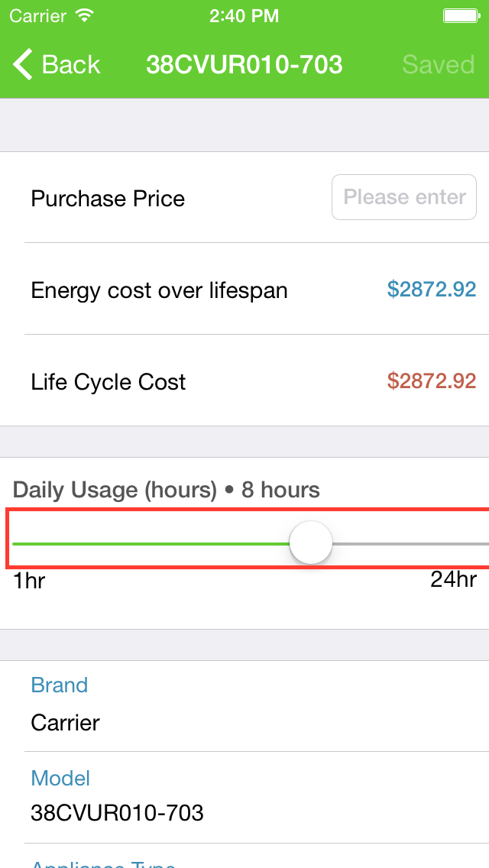Tap the Energy cost over lifespan row
Viewport: 489px width, 868px height.
(159, 290)
